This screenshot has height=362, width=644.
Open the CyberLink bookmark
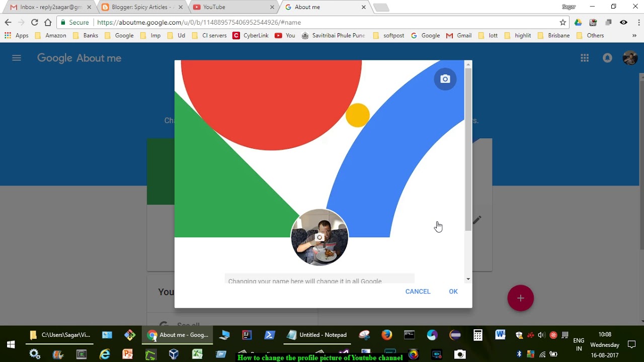tap(251, 36)
